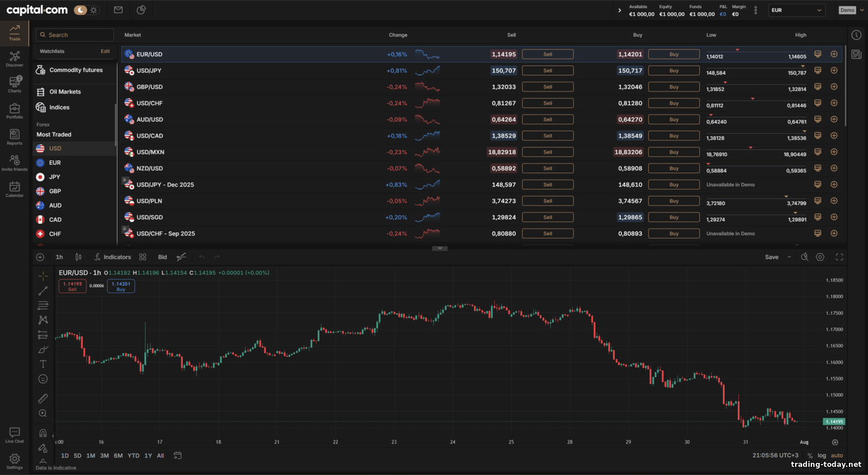The width and height of the screenshot is (868, 475).
Task: Select the 1M time range tab
Action: [91, 456]
